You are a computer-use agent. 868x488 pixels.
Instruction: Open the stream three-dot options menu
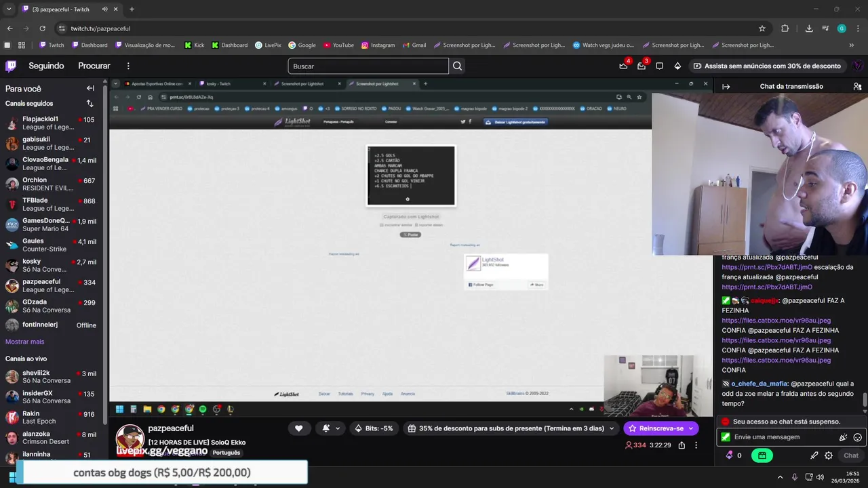[696, 445]
